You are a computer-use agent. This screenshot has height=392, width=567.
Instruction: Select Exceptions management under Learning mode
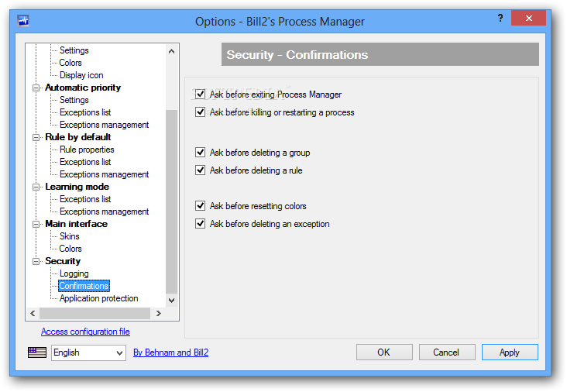(x=104, y=211)
